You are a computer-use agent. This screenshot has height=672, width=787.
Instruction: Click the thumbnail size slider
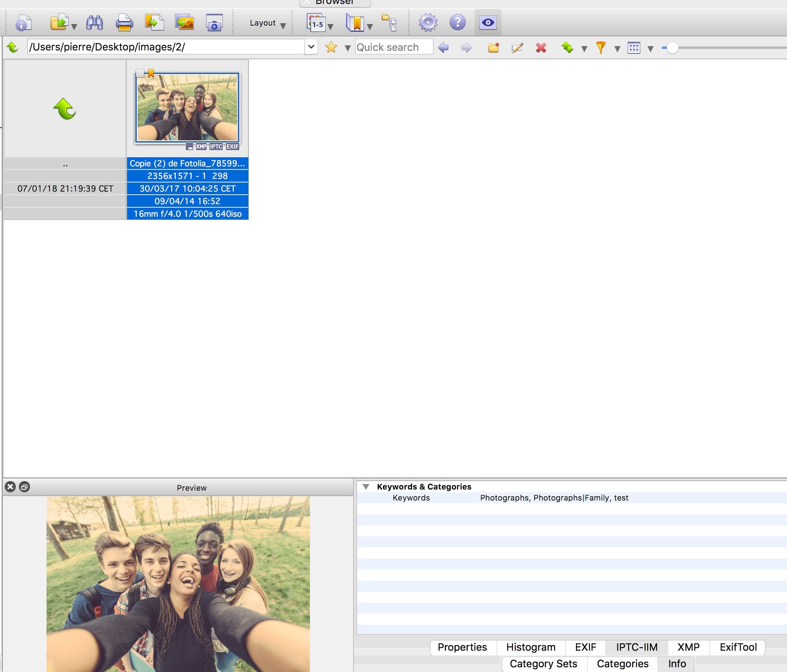672,48
